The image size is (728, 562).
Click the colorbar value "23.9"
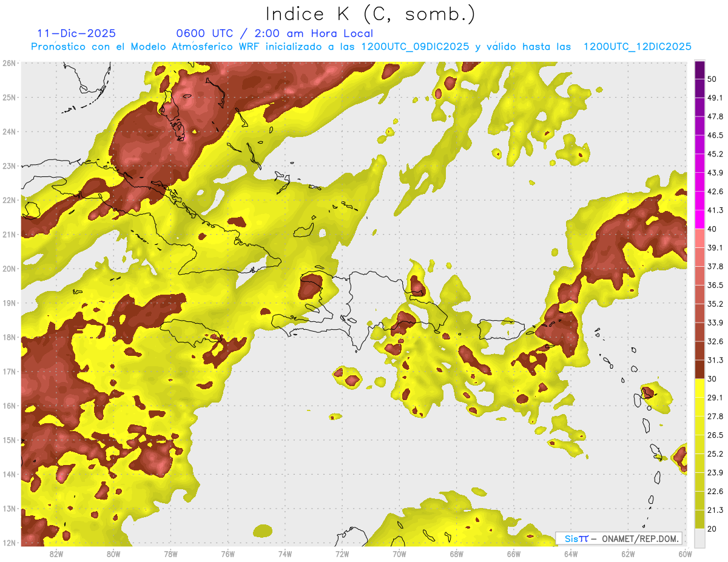coord(715,472)
